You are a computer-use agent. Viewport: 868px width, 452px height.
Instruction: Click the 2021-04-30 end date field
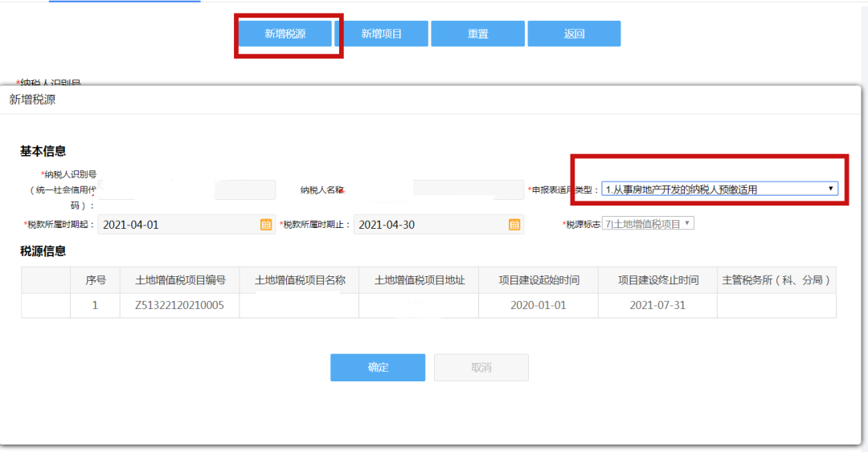coord(439,225)
